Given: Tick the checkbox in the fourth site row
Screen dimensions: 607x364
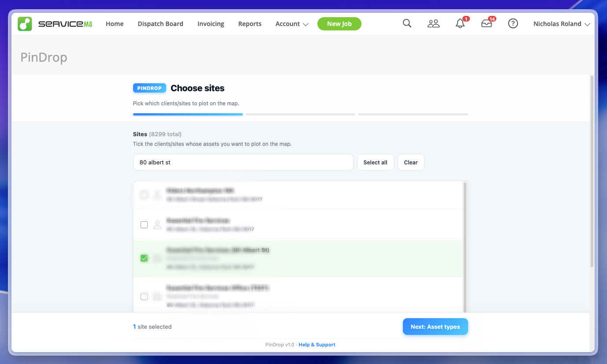Looking at the screenshot, I should click(x=144, y=296).
